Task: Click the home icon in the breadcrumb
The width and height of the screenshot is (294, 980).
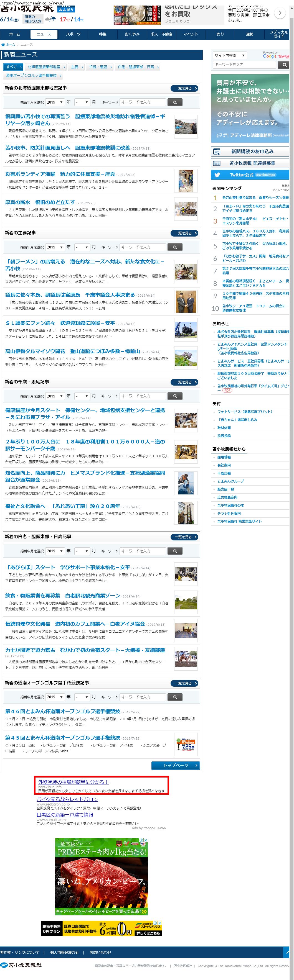Action: [3, 45]
